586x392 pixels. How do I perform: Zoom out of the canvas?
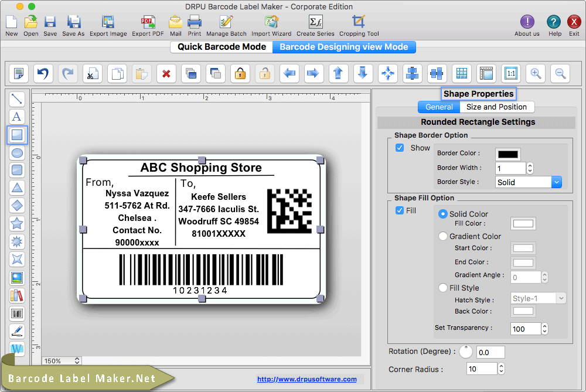560,73
